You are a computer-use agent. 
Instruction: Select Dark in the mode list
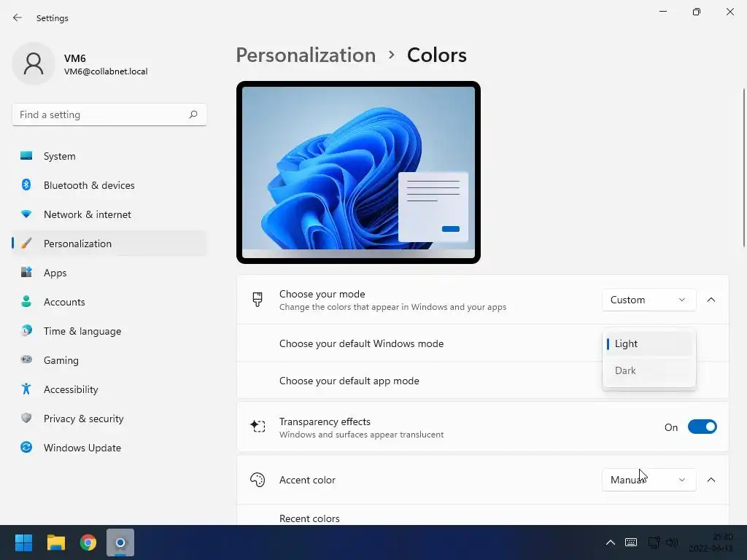coord(649,370)
